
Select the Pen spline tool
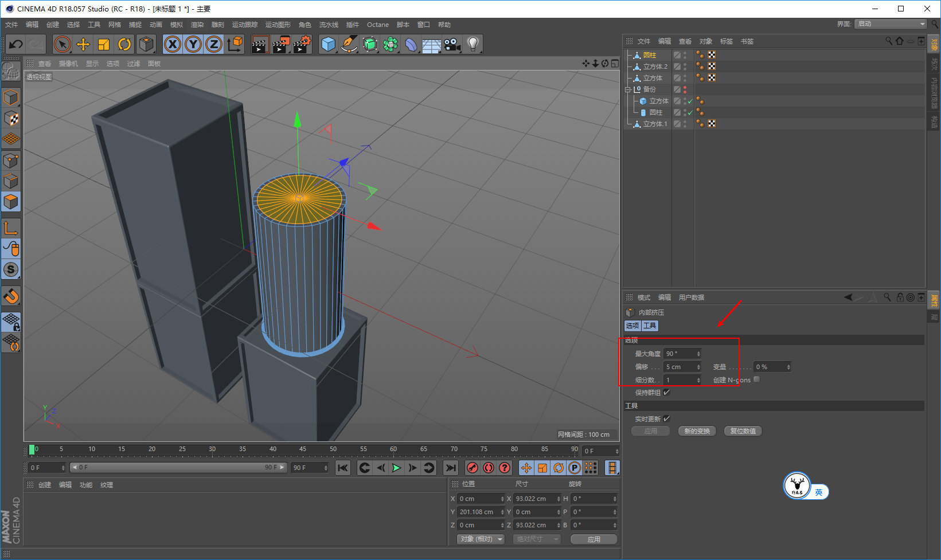pyautogui.click(x=349, y=44)
